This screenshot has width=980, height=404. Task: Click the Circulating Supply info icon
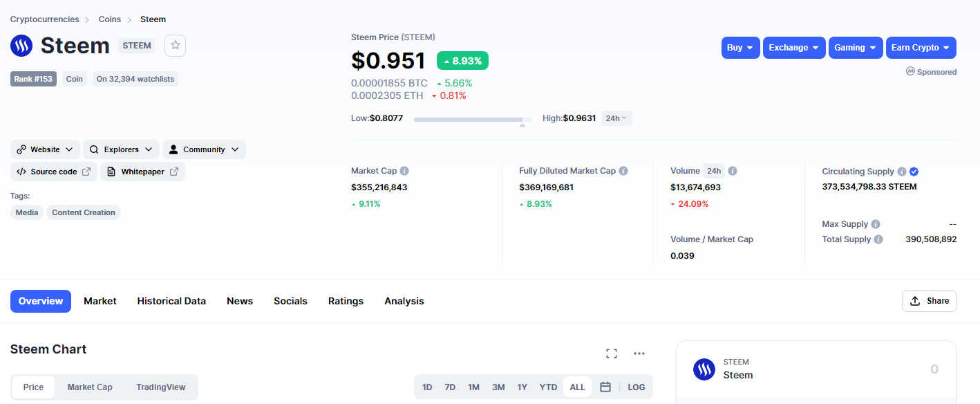901,172
